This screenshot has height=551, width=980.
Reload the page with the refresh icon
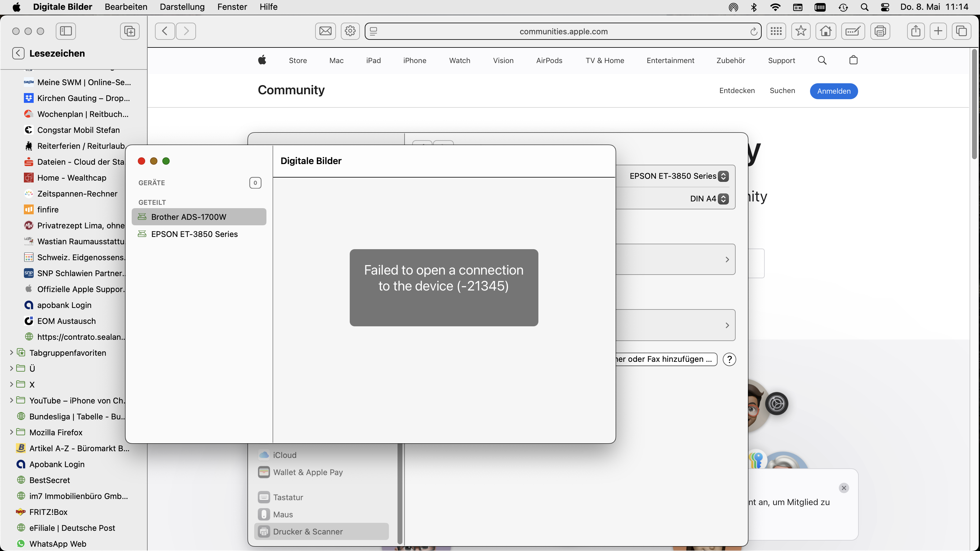(753, 32)
